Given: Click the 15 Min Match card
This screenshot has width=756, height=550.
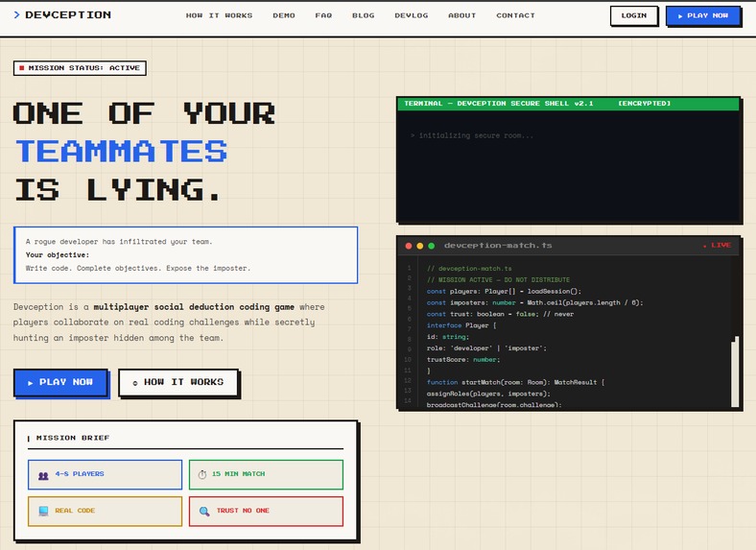Looking at the screenshot, I should pos(266,474).
